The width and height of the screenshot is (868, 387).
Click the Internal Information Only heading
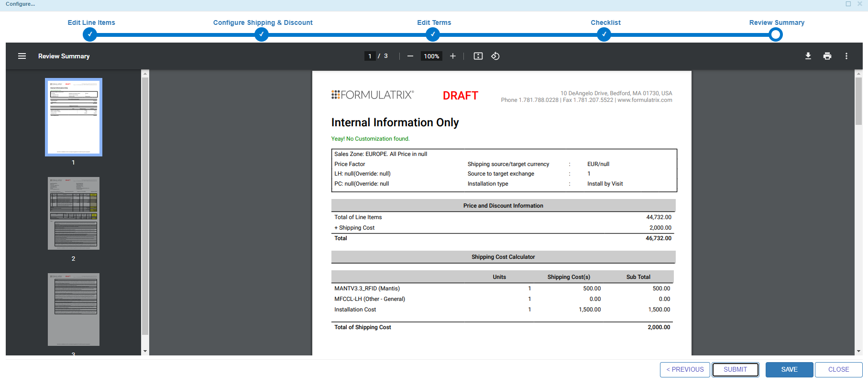click(395, 122)
